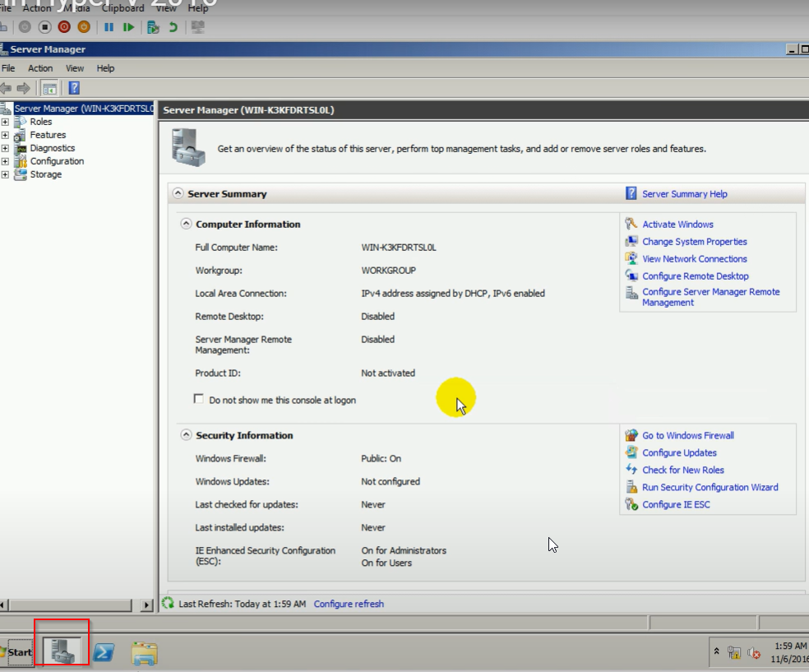Click the blue Help question mark toolbar icon
The width and height of the screenshot is (809, 672).
click(74, 88)
